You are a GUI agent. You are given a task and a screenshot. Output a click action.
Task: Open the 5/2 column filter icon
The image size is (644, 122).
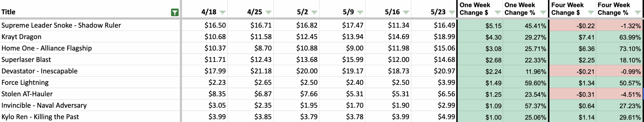[x=314, y=12]
